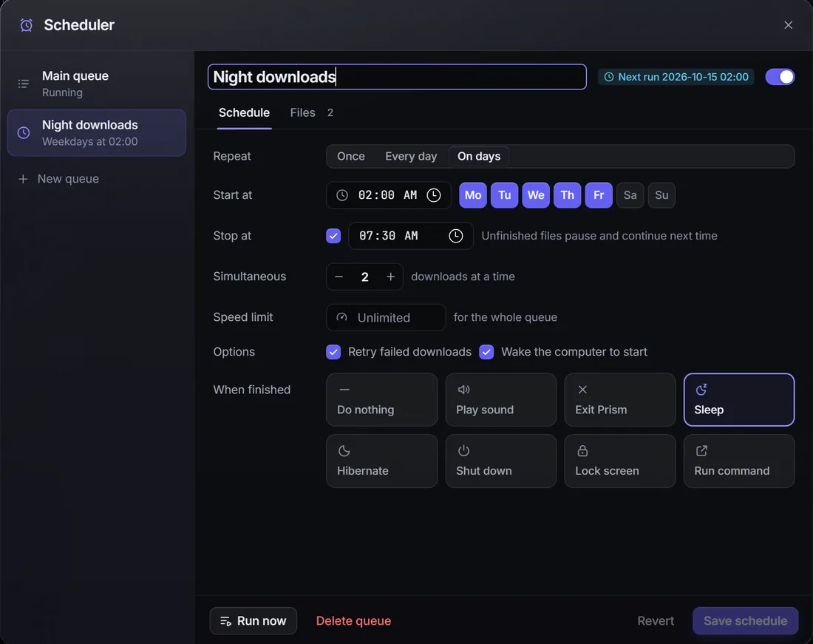Select the Hibernate moon icon

344,450
